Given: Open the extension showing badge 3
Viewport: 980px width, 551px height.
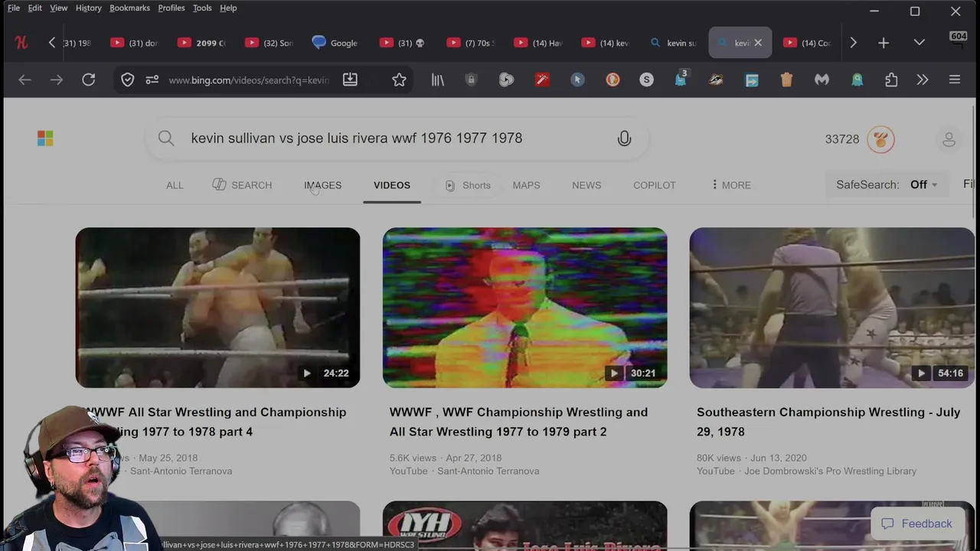Looking at the screenshot, I should click(681, 79).
